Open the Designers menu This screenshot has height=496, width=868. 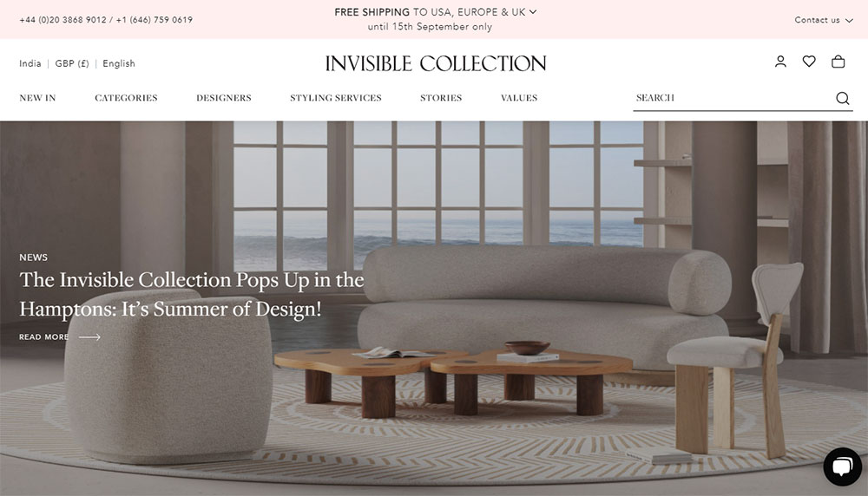(x=224, y=98)
